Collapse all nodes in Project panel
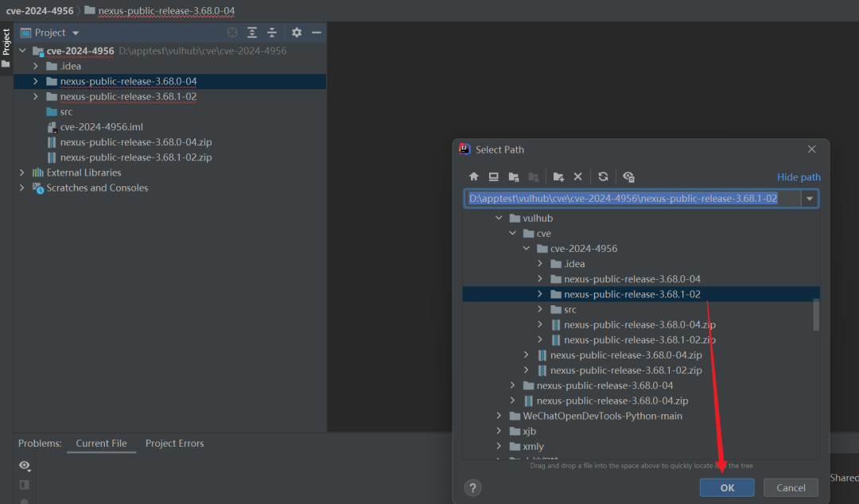The height and width of the screenshot is (504, 859). point(272,33)
